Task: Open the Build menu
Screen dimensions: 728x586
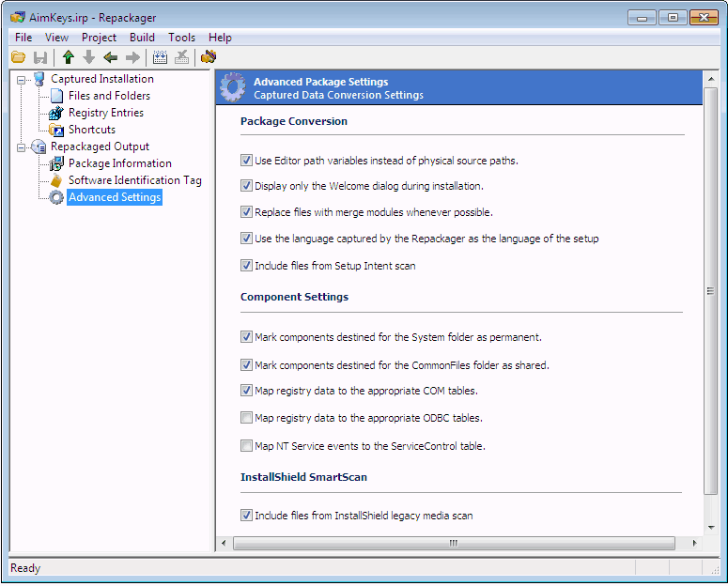Action: [143, 38]
